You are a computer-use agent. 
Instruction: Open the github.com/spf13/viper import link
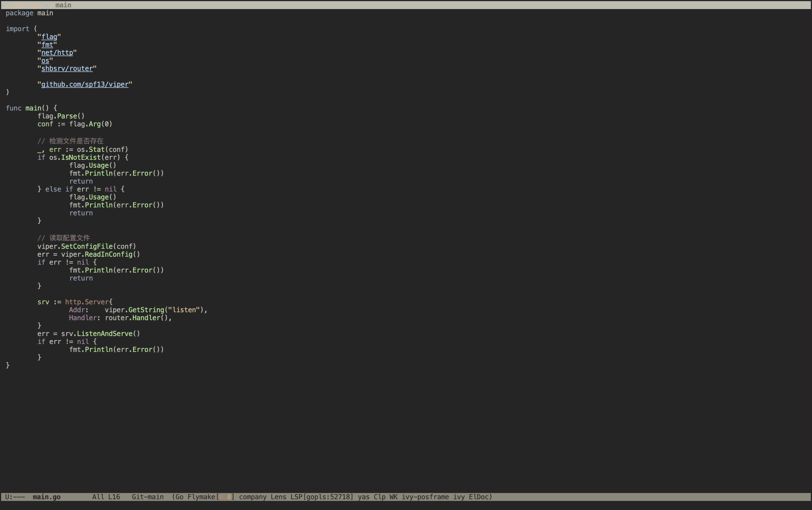tap(85, 84)
